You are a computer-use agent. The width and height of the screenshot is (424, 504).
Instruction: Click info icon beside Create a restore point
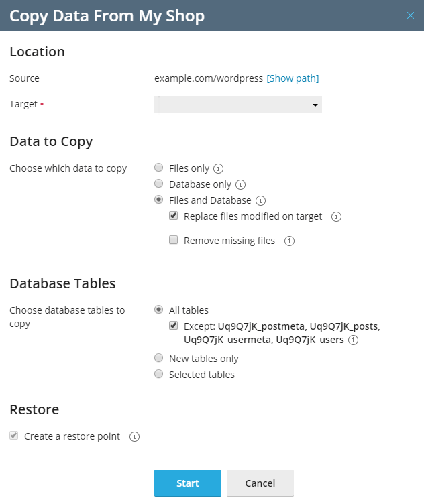pyautogui.click(x=134, y=436)
